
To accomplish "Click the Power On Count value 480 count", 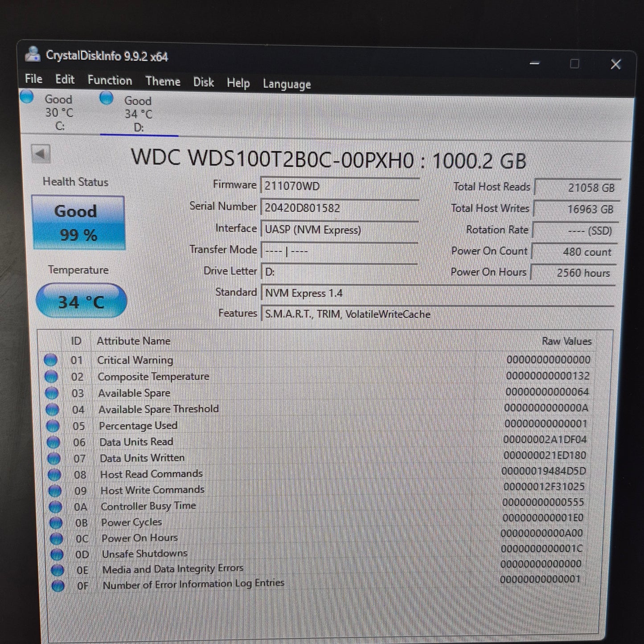I will pos(574,252).
